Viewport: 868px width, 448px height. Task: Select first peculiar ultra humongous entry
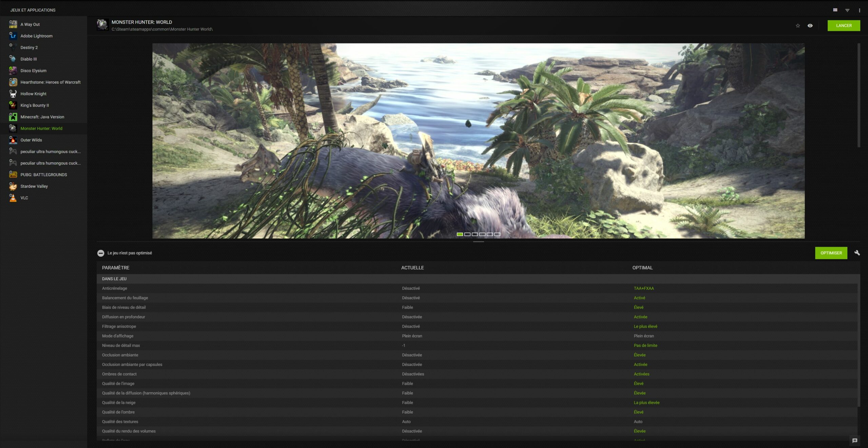(43, 151)
